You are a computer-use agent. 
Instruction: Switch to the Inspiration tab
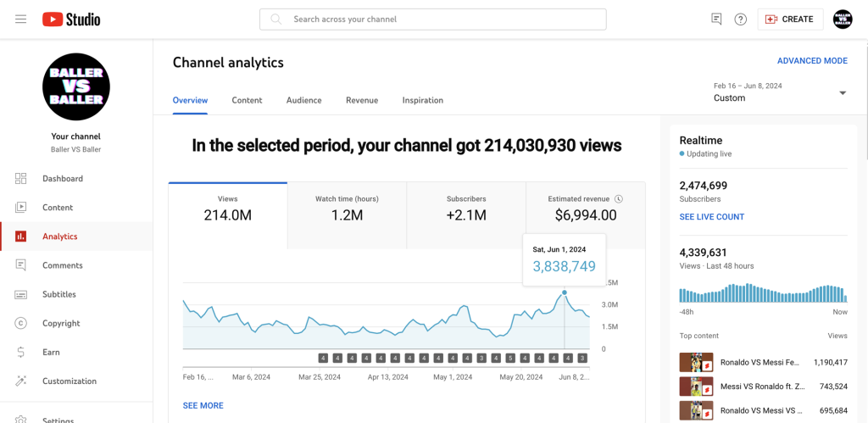coord(423,100)
